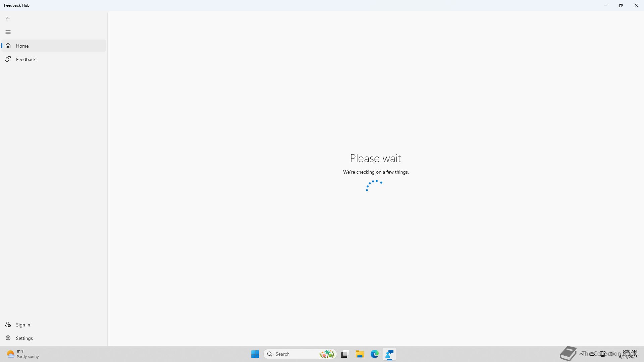Open Microsoft Edge from taskbar
644x362 pixels.
[x=374, y=354]
